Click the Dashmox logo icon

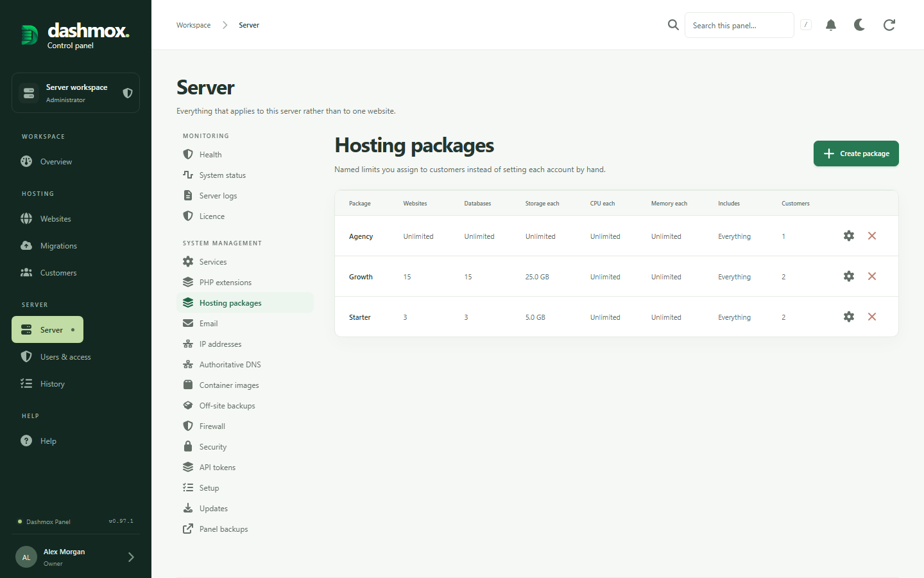30,35
